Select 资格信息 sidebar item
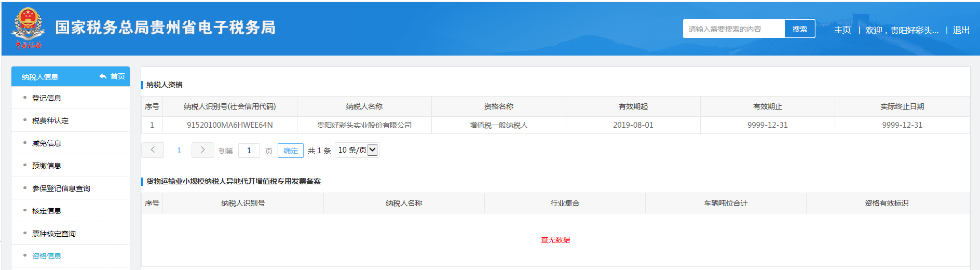This screenshot has width=980, height=270. [x=47, y=256]
